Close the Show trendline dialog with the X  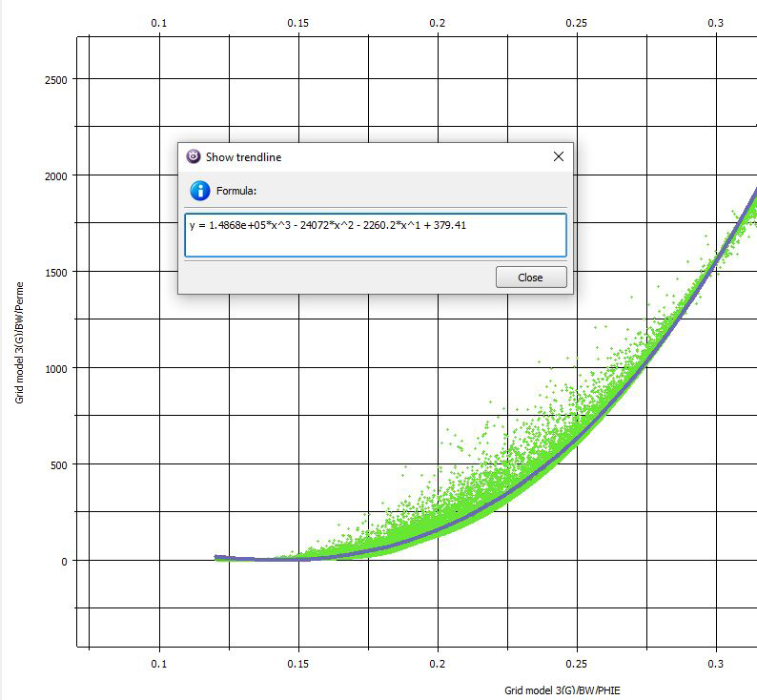point(559,156)
